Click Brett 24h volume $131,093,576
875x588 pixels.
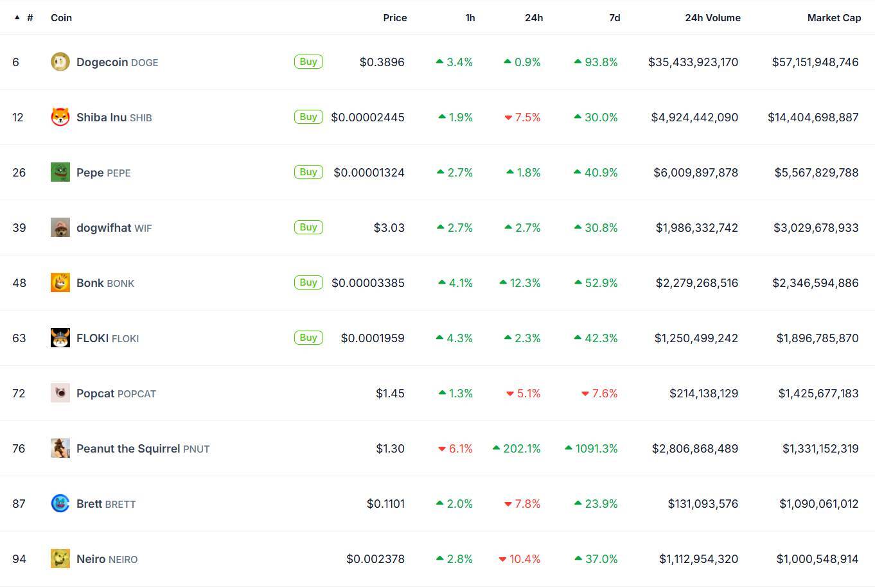click(x=703, y=504)
